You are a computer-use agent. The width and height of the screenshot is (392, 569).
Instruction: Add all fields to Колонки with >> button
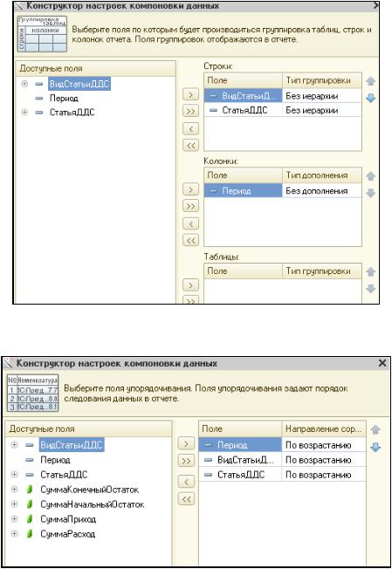190,206
